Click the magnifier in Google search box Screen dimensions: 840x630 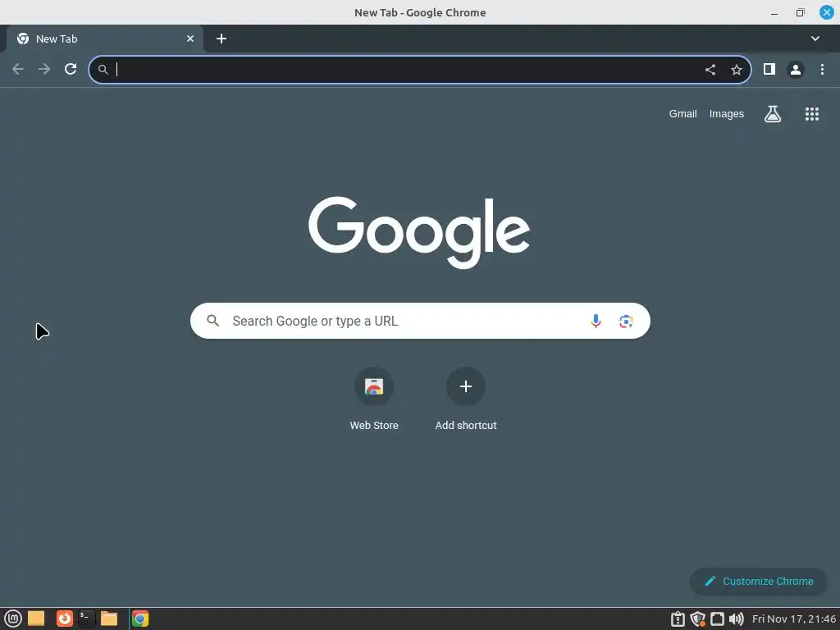pos(212,321)
